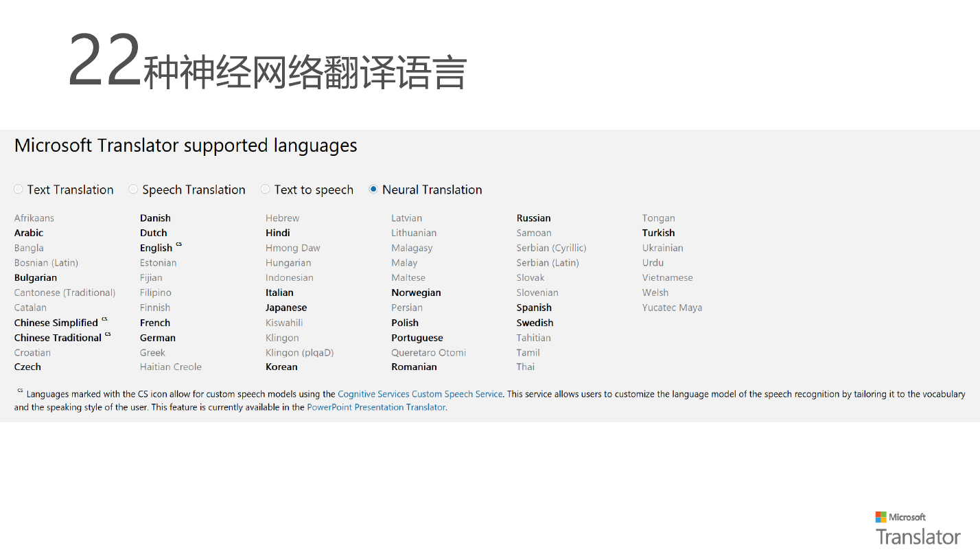Image resolution: width=980 pixels, height=552 pixels.
Task: Open the Cognitive Services Custom Speech Service link
Action: point(420,394)
